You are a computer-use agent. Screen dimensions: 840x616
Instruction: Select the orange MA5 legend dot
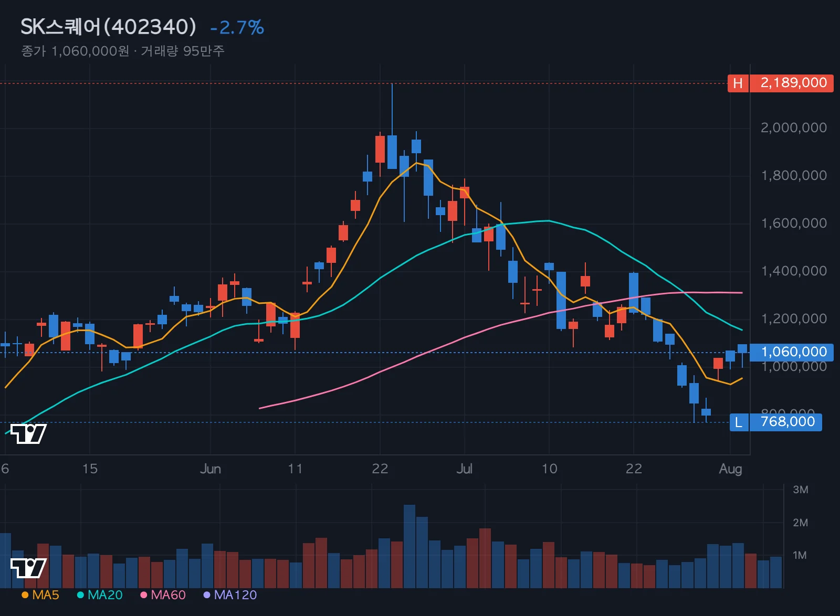tap(25, 595)
